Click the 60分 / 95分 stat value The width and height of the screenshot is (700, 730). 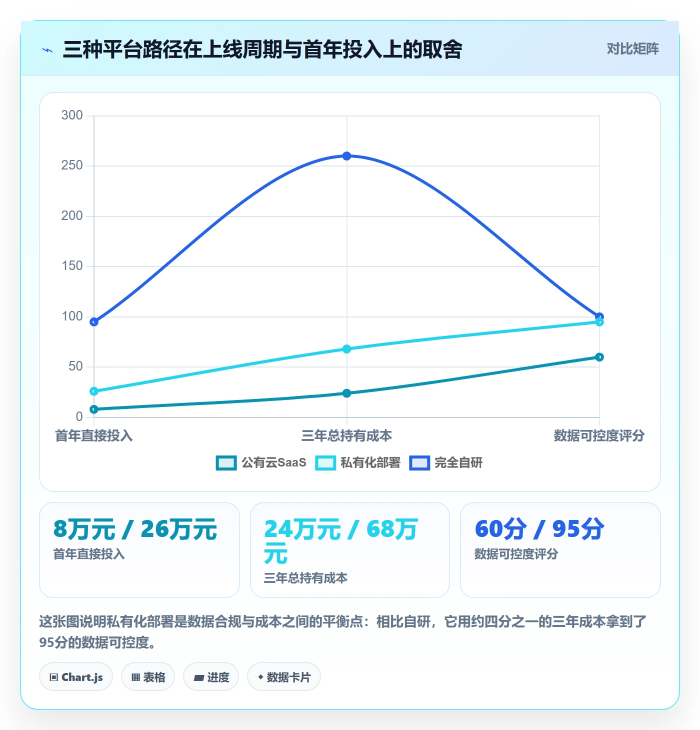[x=539, y=529]
